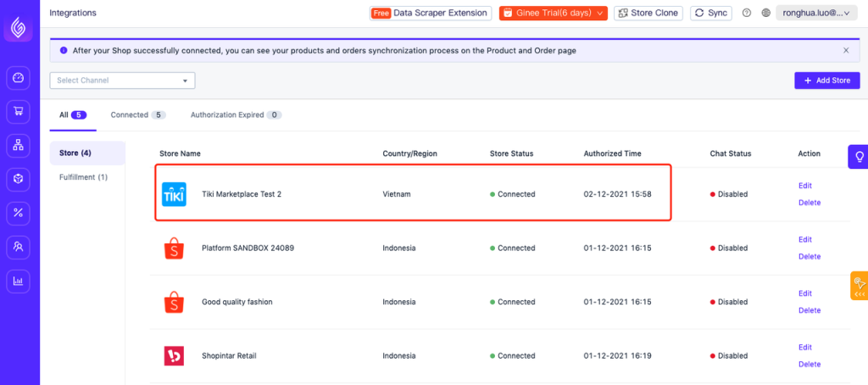Switch to the Connected tab
Viewport: 868px width, 385px height.
click(x=138, y=115)
